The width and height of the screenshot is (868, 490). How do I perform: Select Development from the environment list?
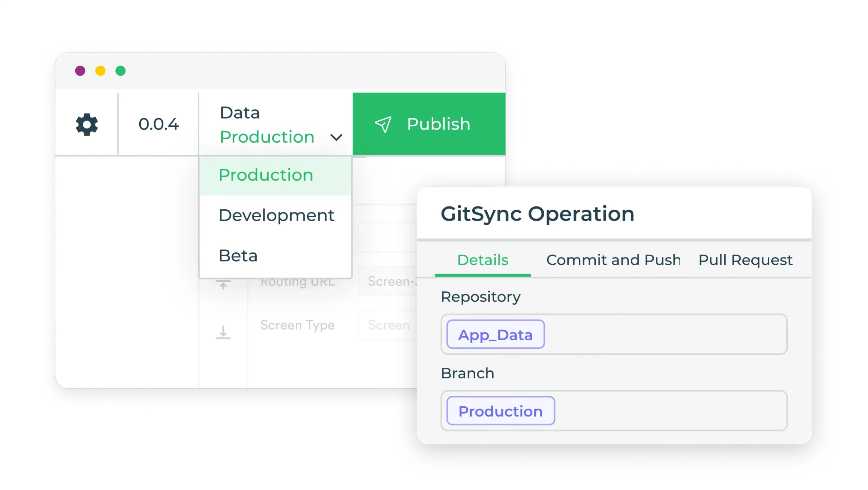click(x=276, y=215)
